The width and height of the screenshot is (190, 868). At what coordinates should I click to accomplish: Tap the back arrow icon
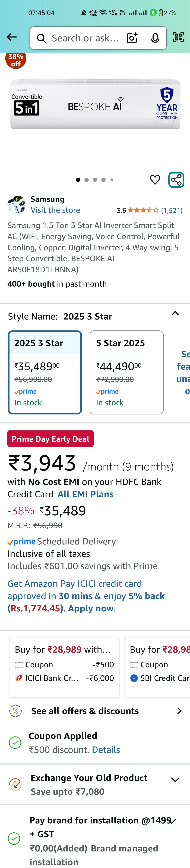click(x=12, y=37)
